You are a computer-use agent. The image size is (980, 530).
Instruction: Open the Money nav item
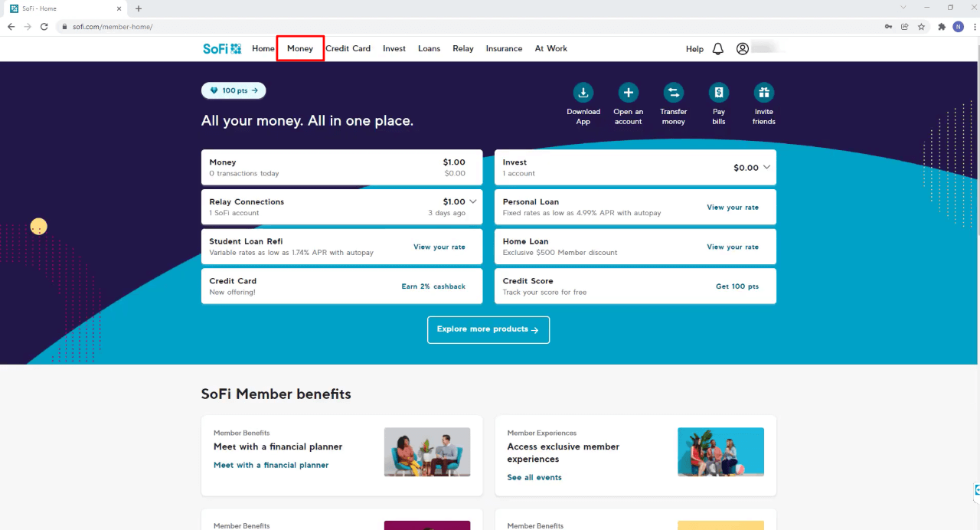pyautogui.click(x=300, y=48)
